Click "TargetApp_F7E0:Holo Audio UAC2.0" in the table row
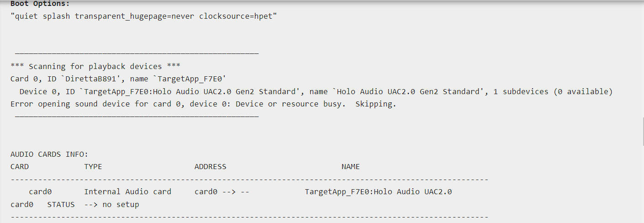Viewport: 644px width, 223px height. click(x=378, y=192)
